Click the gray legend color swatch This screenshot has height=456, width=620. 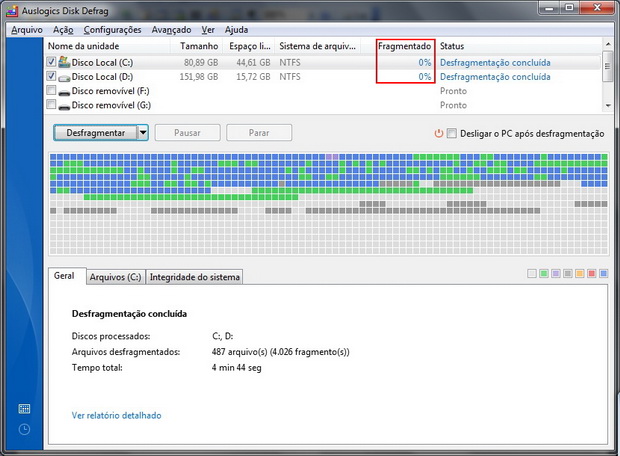coord(568,274)
